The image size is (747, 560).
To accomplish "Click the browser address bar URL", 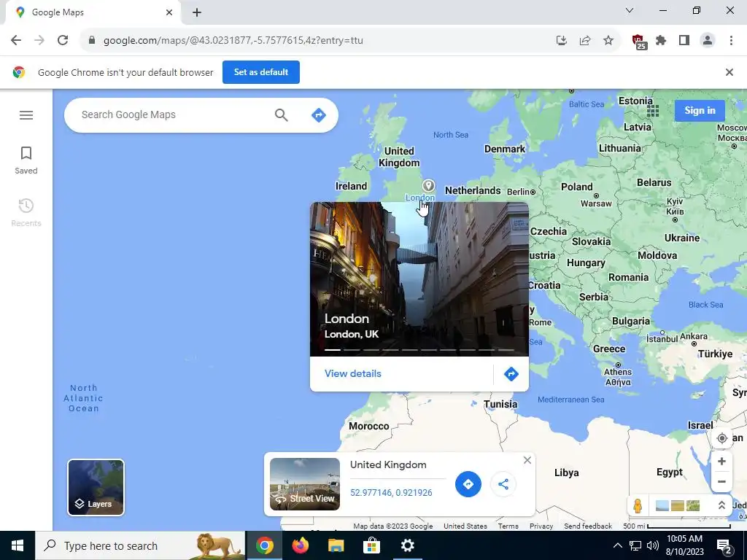I will (x=233, y=41).
